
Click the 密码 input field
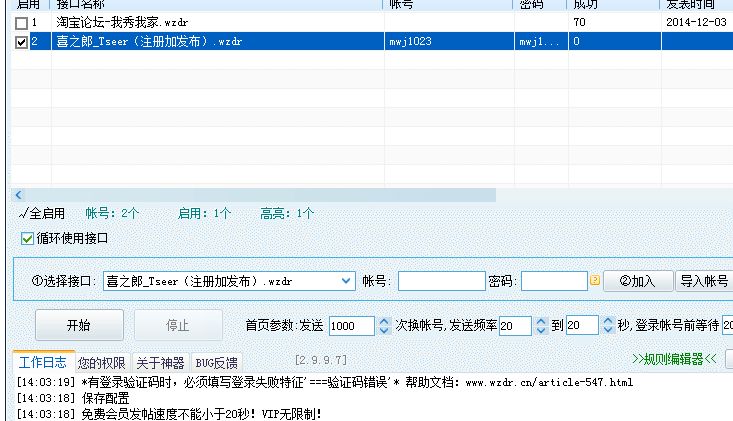[553, 281]
